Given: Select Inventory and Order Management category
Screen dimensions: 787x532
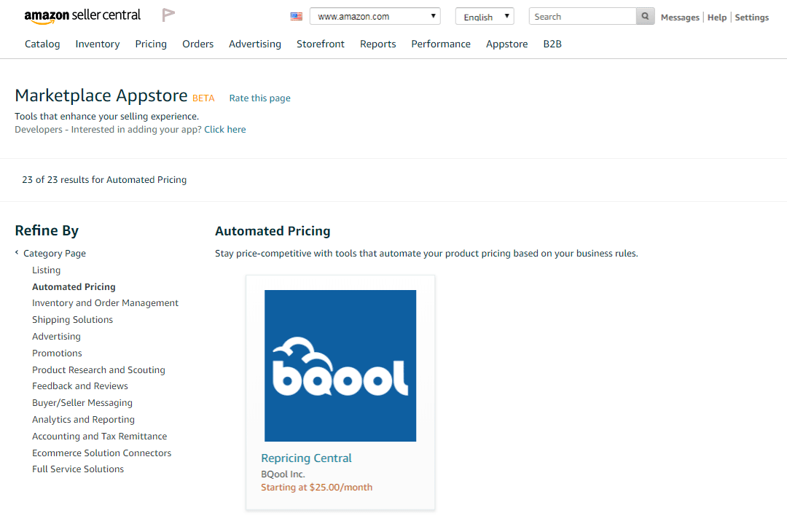Looking at the screenshot, I should (106, 303).
